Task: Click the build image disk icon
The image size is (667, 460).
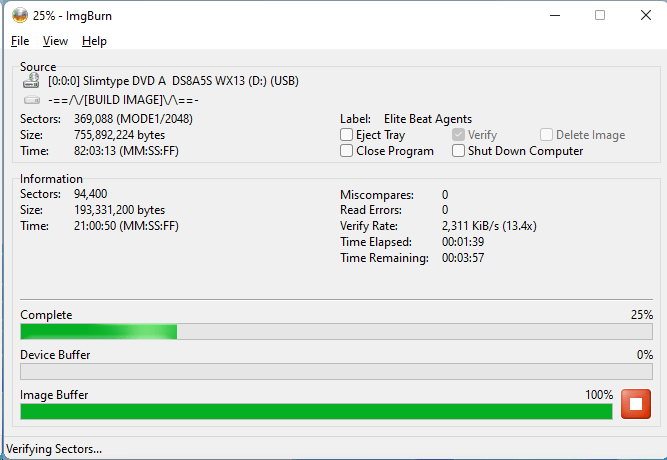Action: (32, 100)
